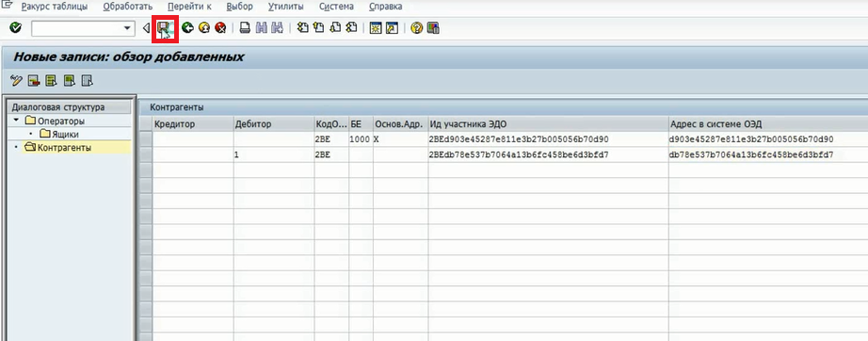Click the yellow Help question mark icon

point(416,27)
